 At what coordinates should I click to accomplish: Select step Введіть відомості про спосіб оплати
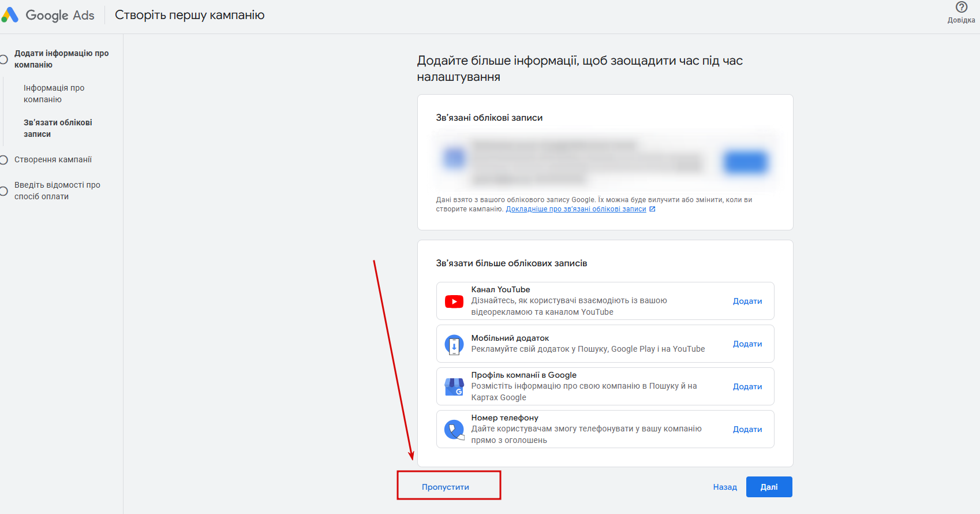pos(57,191)
